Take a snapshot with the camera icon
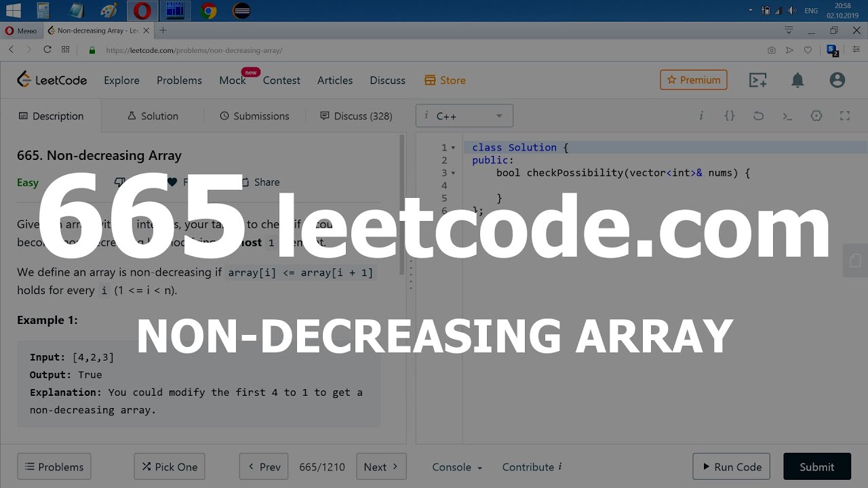 point(772,50)
